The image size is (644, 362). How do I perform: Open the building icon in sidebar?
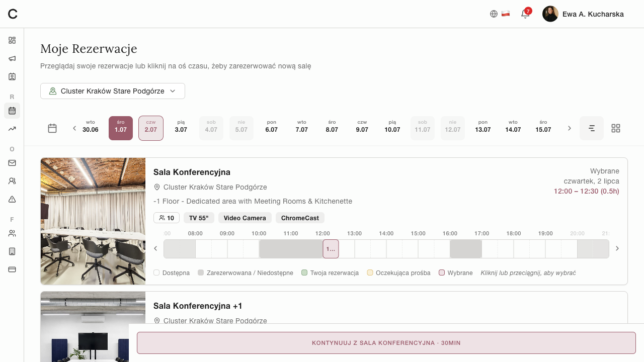tap(12, 251)
